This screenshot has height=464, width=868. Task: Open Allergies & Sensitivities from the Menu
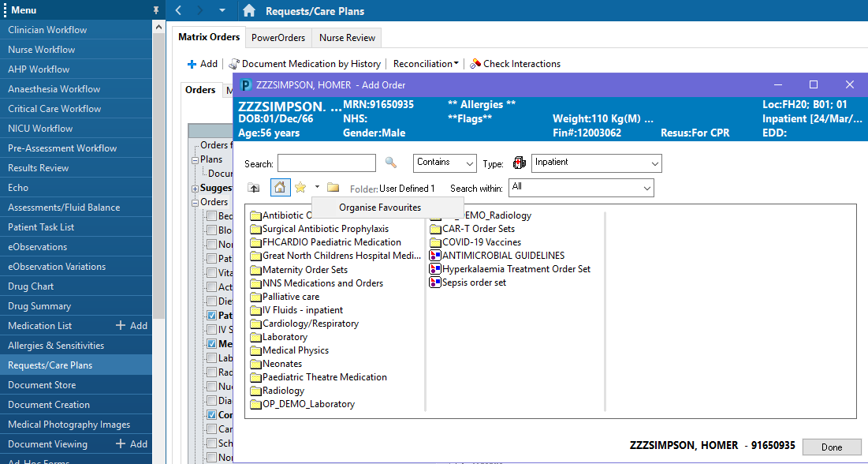tap(76, 346)
